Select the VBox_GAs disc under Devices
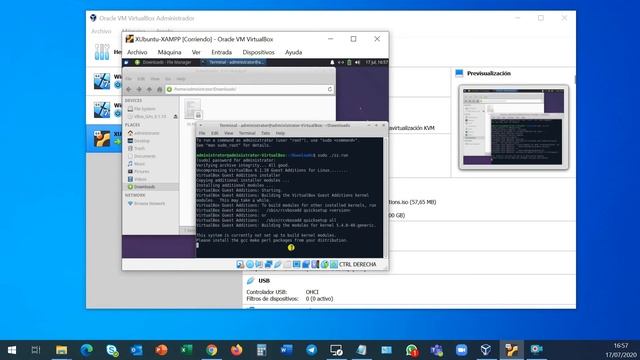The image size is (640, 360). (x=147, y=117)
